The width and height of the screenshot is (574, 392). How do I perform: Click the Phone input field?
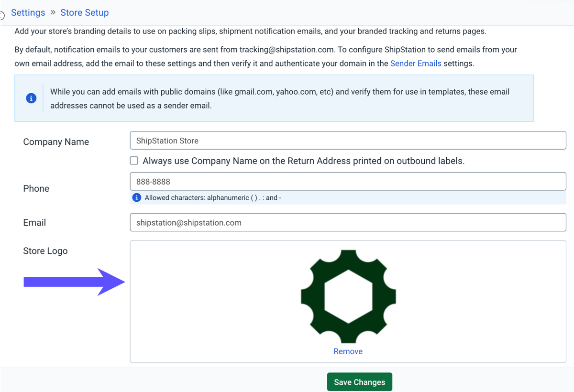tap(348, 182)
